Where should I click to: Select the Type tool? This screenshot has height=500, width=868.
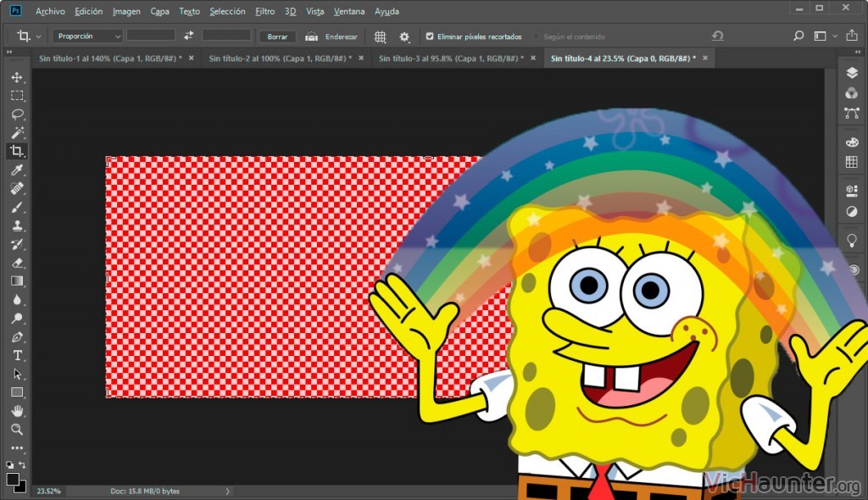click(17, 355)
